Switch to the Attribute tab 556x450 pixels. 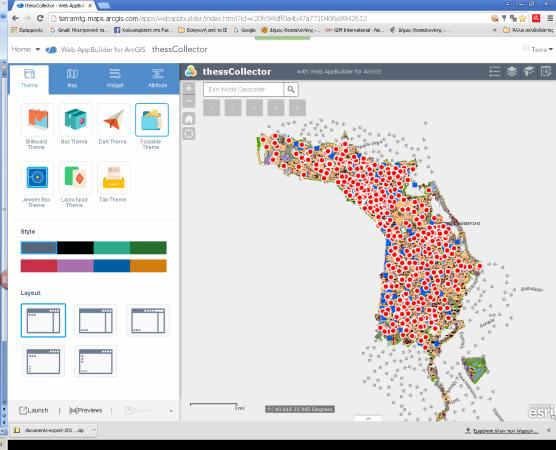(x=157, y=79)
